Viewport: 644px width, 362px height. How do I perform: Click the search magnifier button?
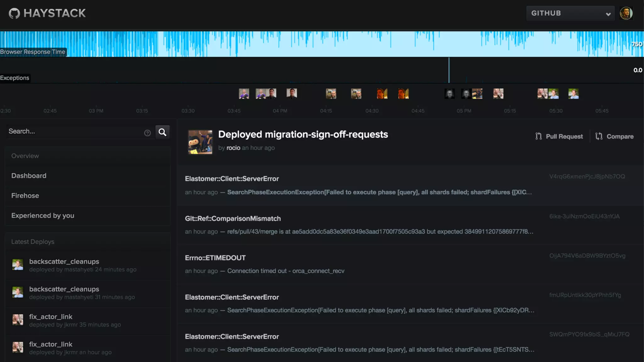(x=162, y=132)
